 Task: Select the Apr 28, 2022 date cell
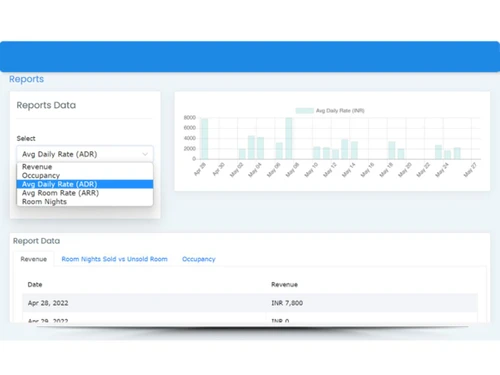coord(48,303)
